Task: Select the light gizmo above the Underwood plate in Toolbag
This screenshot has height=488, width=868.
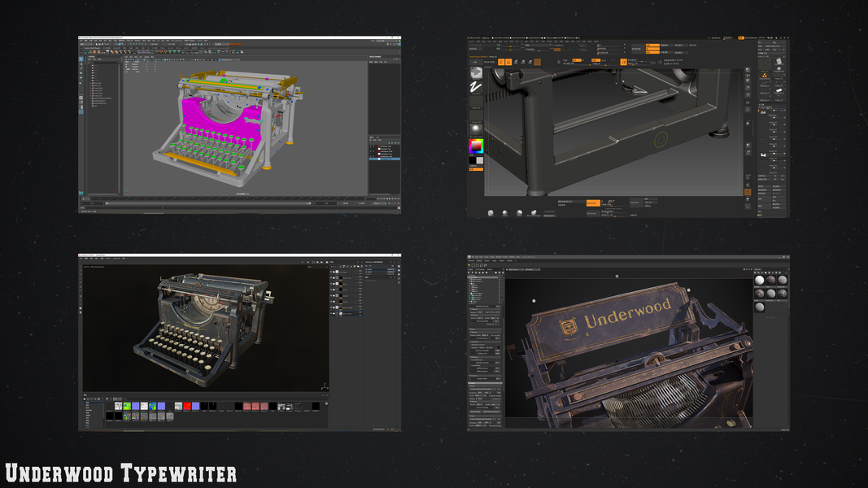Action: 617,276
